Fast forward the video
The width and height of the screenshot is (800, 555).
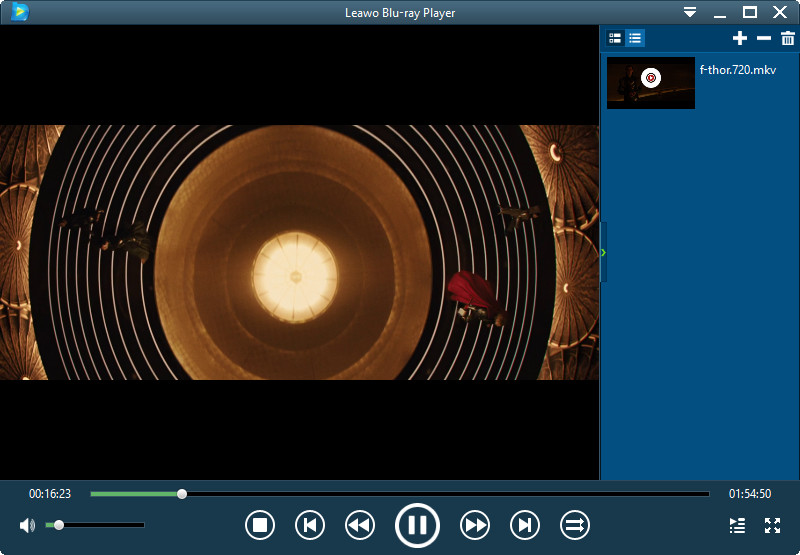pyautogui.click(x=475, y=524)
